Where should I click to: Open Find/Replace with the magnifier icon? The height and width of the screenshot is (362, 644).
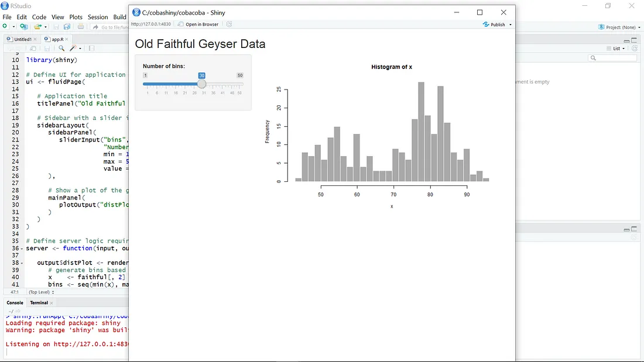(x=61, y=48)
